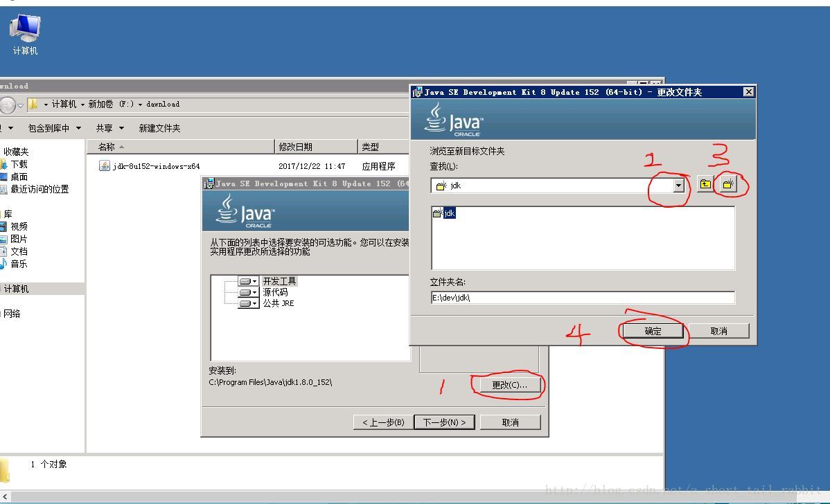Open 音乐 library in navigation pane
The height and width of the screenshot is (504, 830).
tap(19, 264)
